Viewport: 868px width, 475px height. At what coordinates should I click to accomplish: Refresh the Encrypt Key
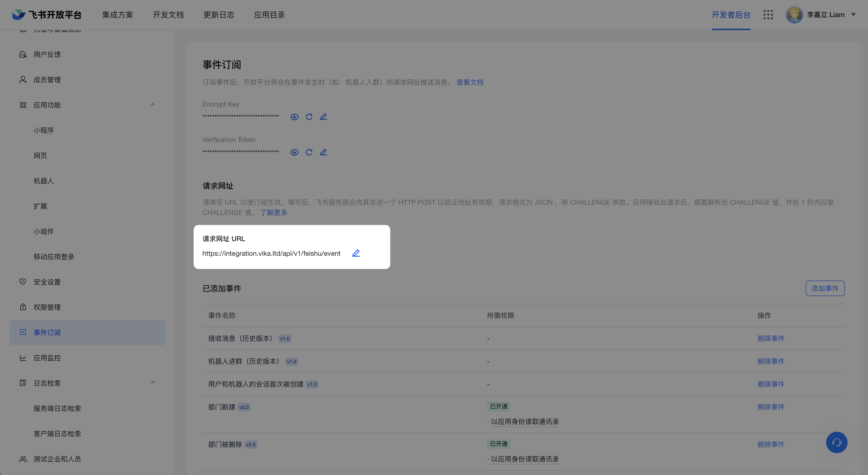click(x=309, y=117)
